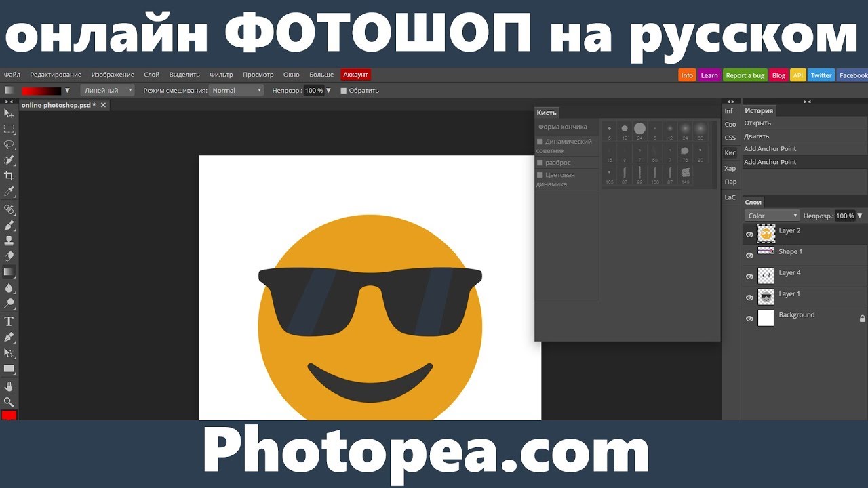Image resolution: width=868 pixels, height=488 pixels.
Task: Open the Color layer blend mode dropdown
Action: coord(772,216)
